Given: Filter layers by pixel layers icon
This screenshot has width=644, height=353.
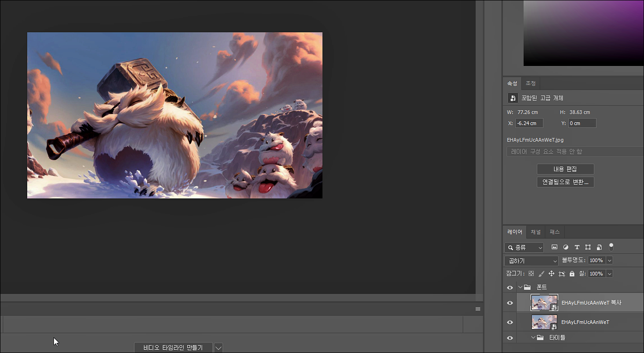Looking at the screenshot, I should (x=555, y=247).
